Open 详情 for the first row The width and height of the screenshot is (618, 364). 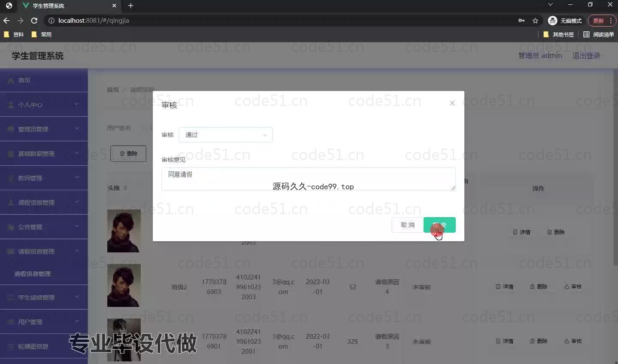coord(521,232)
